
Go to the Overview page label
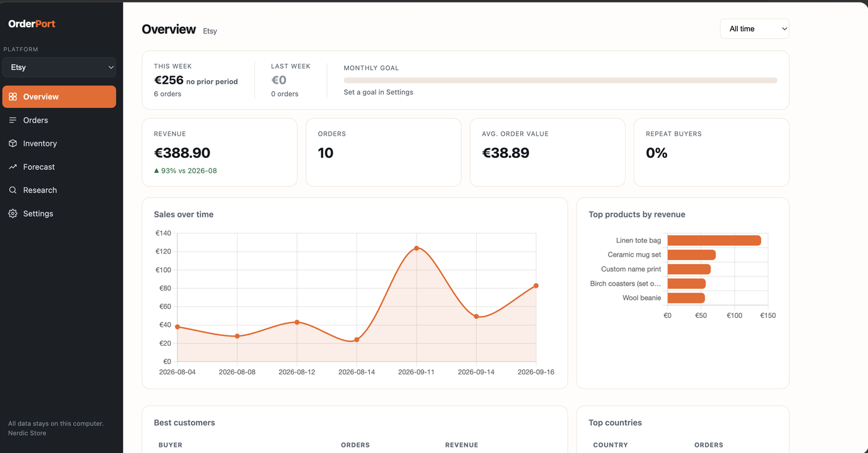click(41, 97)
